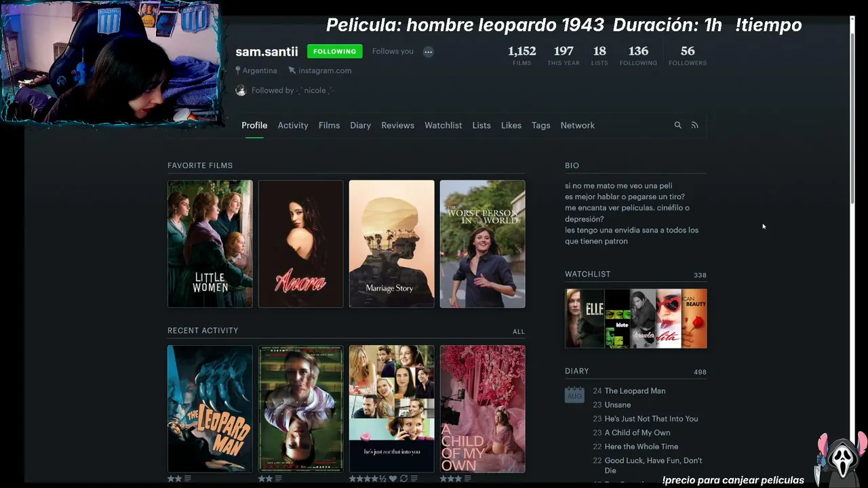Select the Reviews tab
Viewport: 868px width, 488px height.
pyautogui.click(x=397, y=125)
